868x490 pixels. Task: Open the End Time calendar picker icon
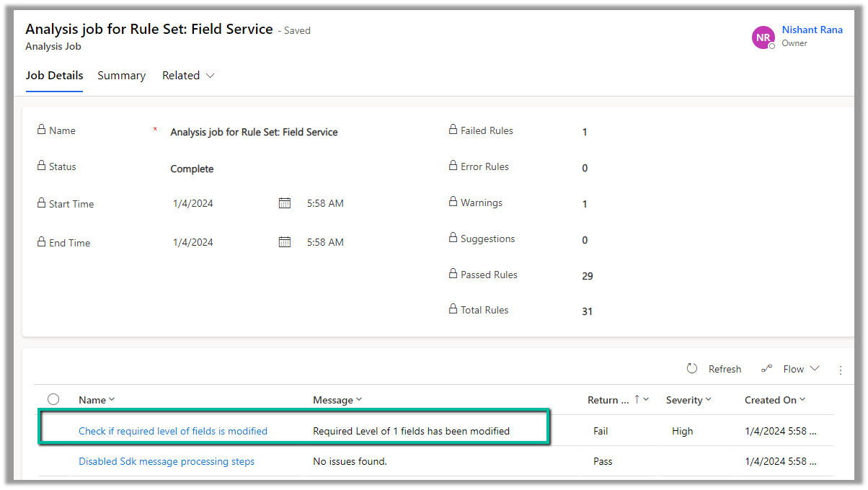(285, 242)
